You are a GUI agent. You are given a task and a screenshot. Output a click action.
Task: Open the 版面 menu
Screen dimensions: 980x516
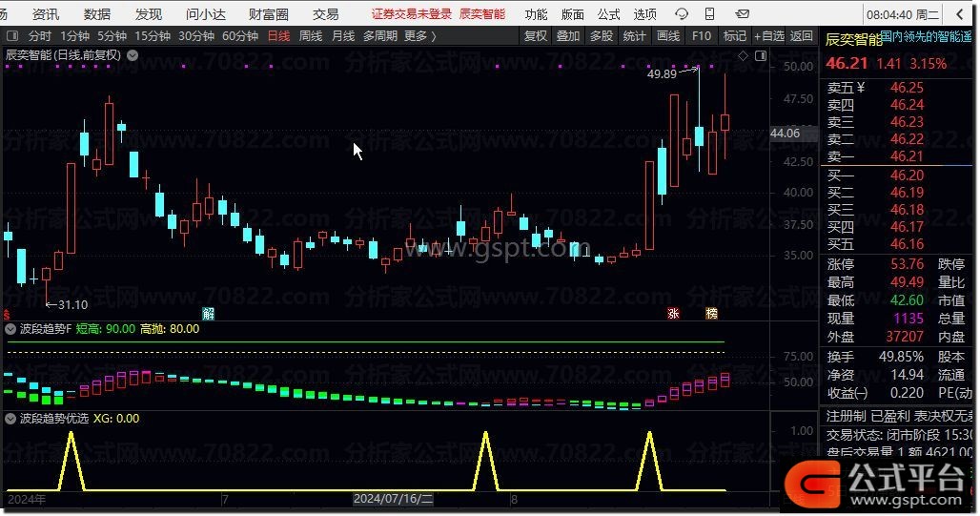pos(572,13)
